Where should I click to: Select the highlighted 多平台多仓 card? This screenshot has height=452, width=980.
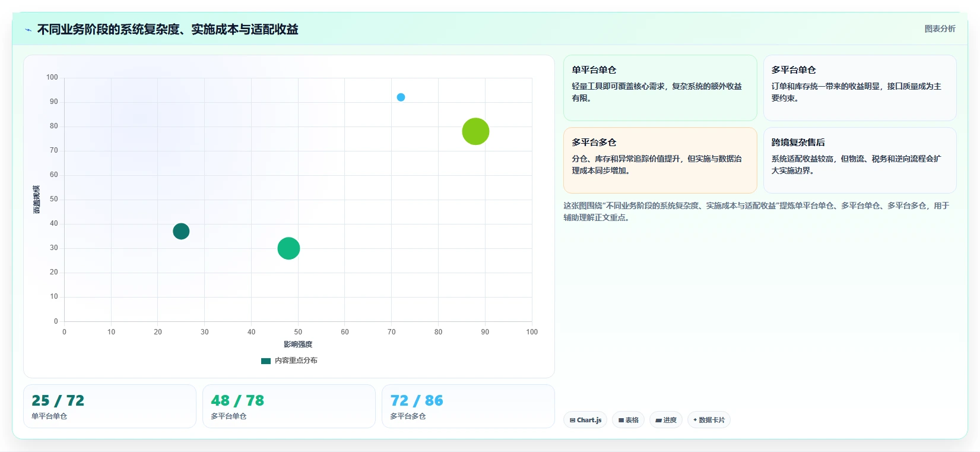click(x=660, y=160)
